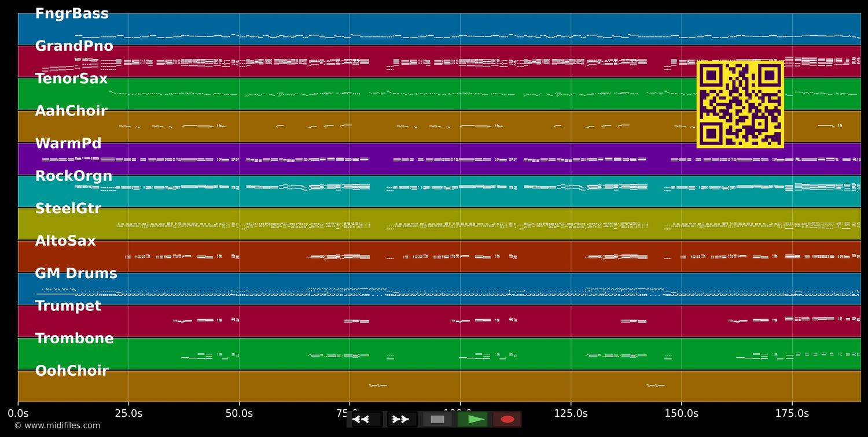
Task: Click the RockOrgn track label
Action: pos(73,176)
